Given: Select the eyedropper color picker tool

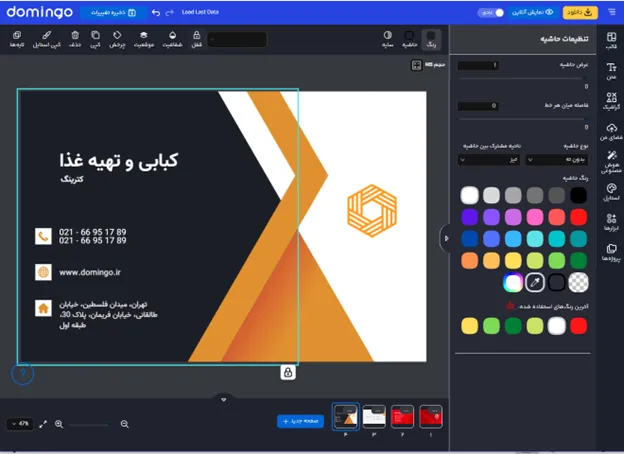Looking at the screenshot, I should coord(535,283).
